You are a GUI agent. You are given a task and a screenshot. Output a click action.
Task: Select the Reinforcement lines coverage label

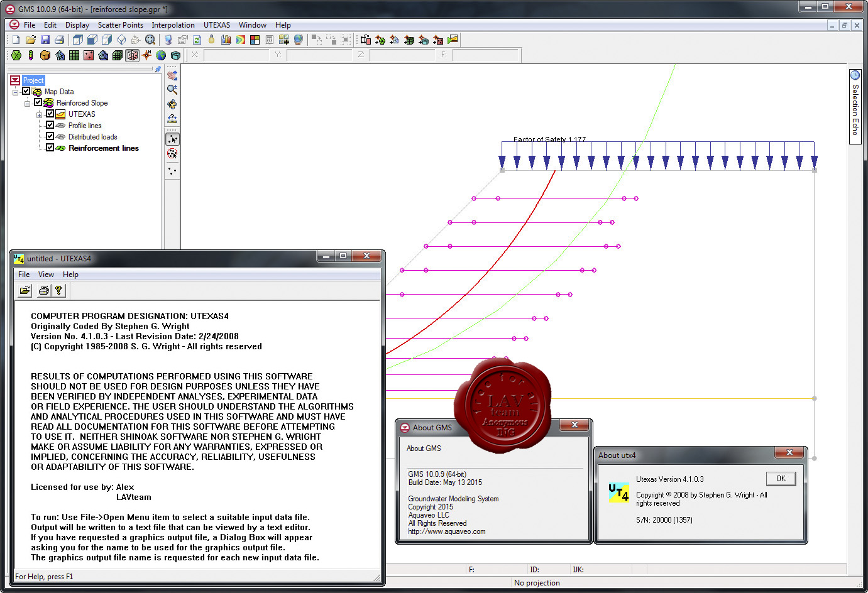(104, 148)
